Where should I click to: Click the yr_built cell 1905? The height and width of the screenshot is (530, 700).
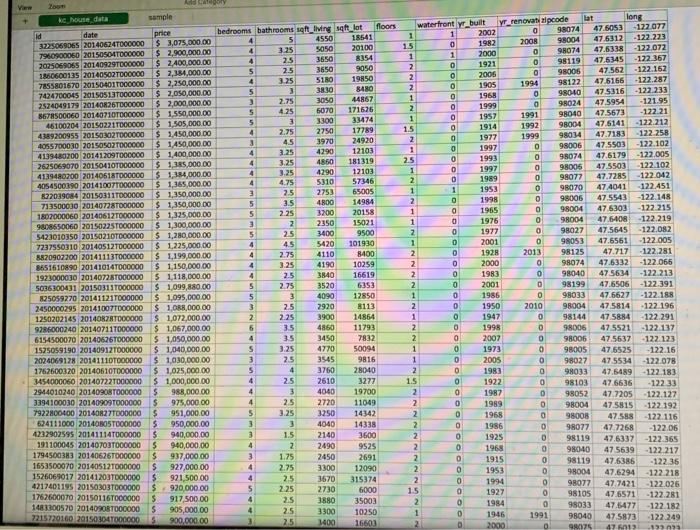(x=478, y=85)
